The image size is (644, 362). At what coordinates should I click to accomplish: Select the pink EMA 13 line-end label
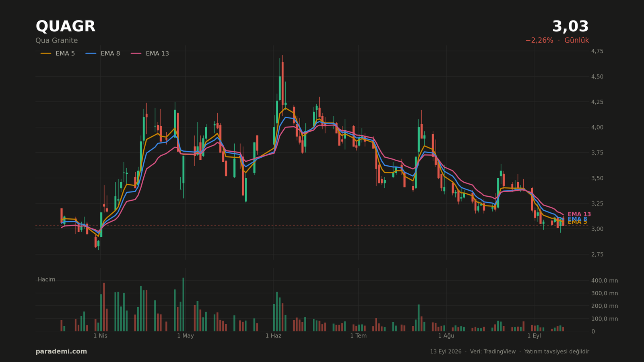pos(579,214)
